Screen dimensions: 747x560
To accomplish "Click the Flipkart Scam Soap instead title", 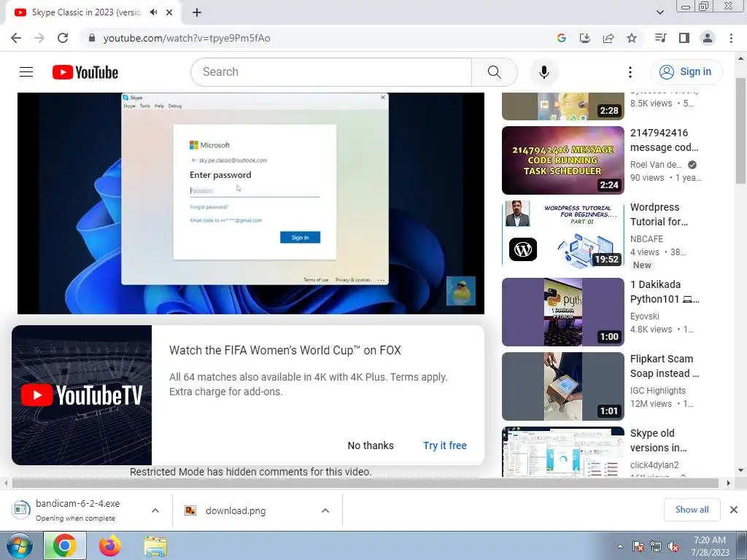I will (x=665, y=366).
